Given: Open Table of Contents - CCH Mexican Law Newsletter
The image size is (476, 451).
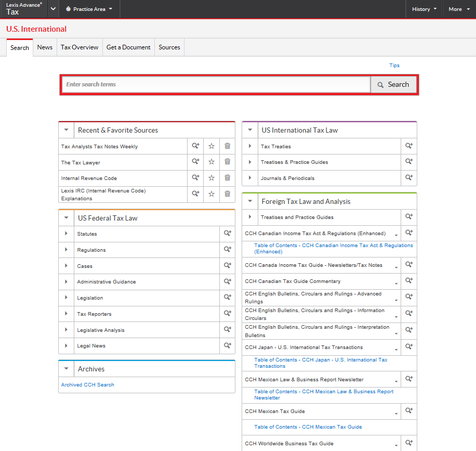Looking at the screenshot, I should [x=324, y=394].
